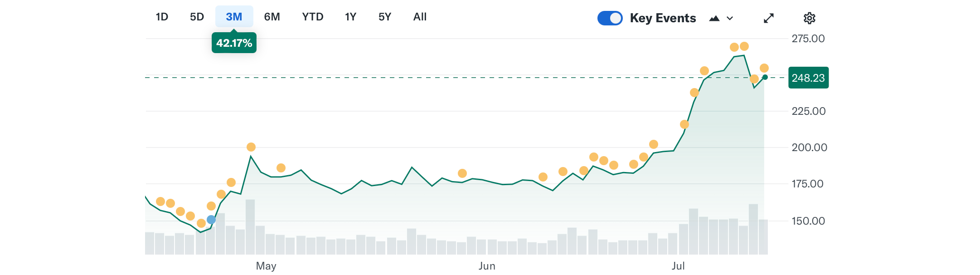Open the chart settings gear
The image size is (980, 275).
(x=809, y=18)
